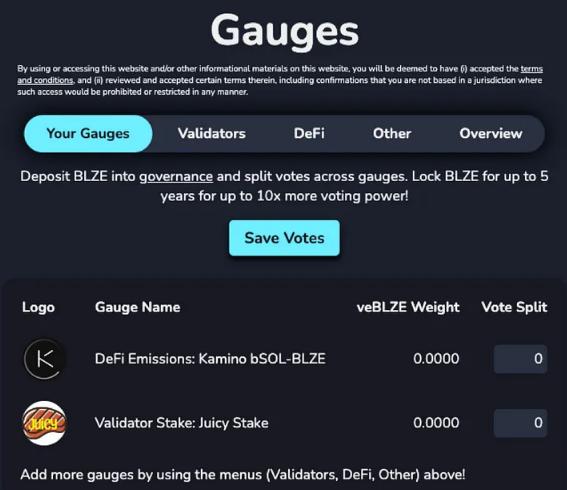Open the Validators tab
The width and height of the screenshot is (567, 490).
(212, 133)
